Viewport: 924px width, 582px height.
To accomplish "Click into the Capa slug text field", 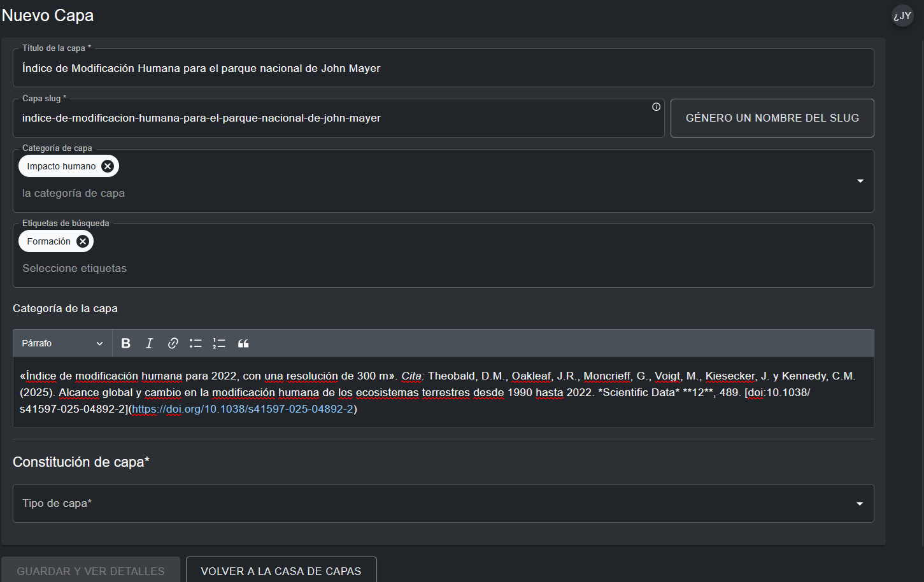I will point(331,118).
